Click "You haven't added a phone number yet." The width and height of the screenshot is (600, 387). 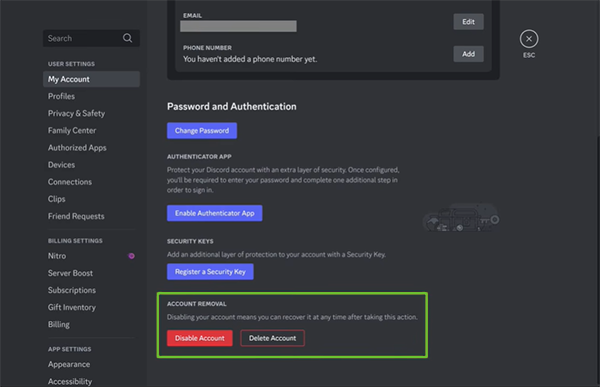pyautogui.click(x=250, y=59)
